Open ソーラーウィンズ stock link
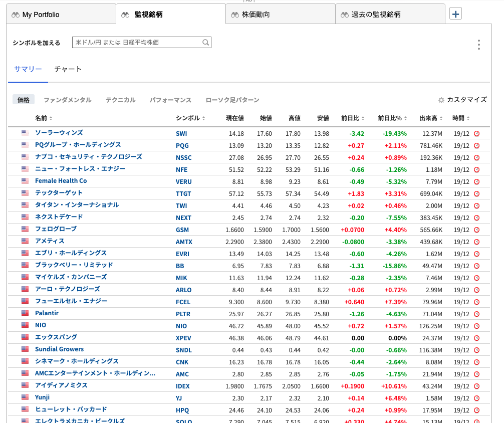504x423 pixels. click(59, 132)
